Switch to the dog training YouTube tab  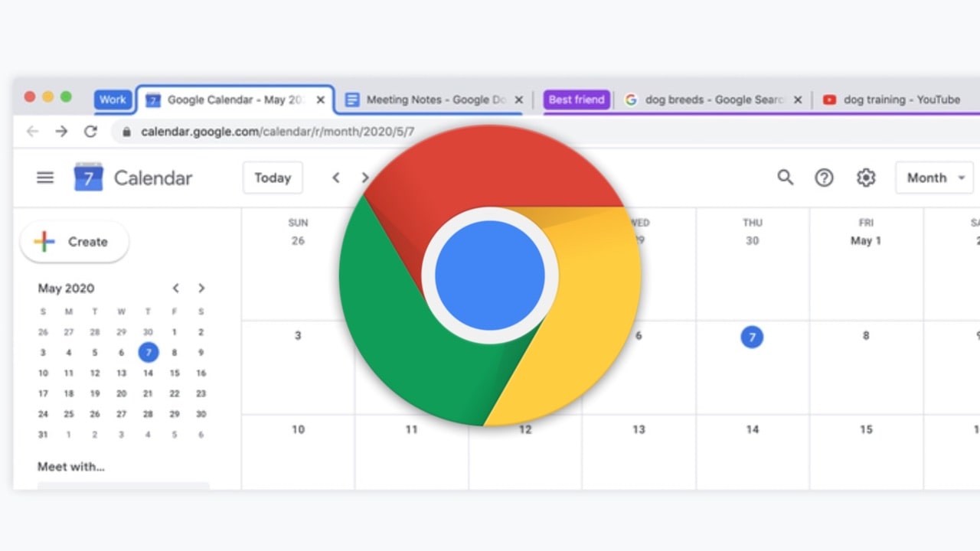tap(897, 99)
